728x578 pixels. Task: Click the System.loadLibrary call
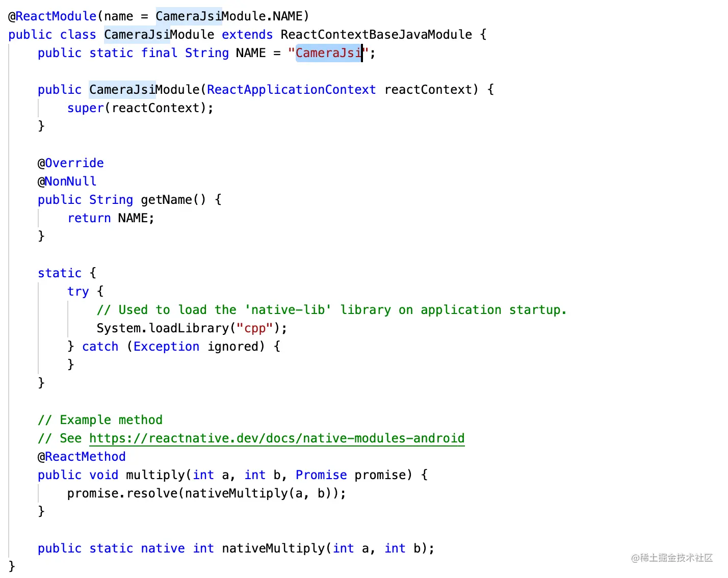point(192,328)
